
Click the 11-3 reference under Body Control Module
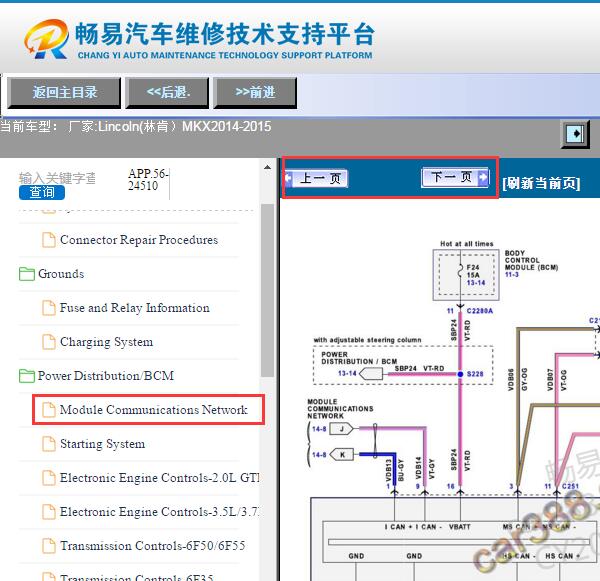pos(512,275)
